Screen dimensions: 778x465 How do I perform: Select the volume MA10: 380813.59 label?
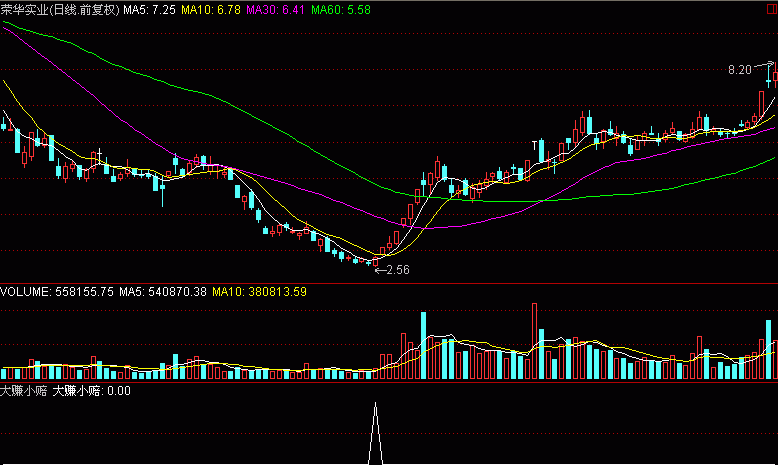tap(259, 292)
